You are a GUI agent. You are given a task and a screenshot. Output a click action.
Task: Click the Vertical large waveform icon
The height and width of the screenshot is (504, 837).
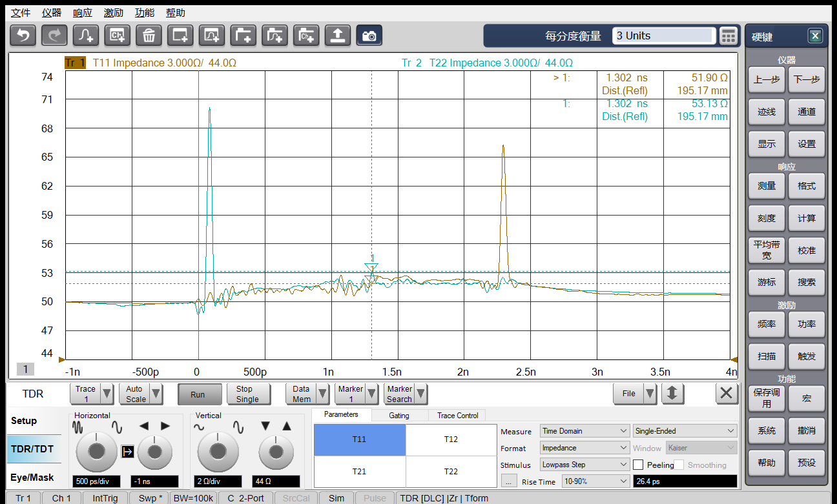pos(238,427)
